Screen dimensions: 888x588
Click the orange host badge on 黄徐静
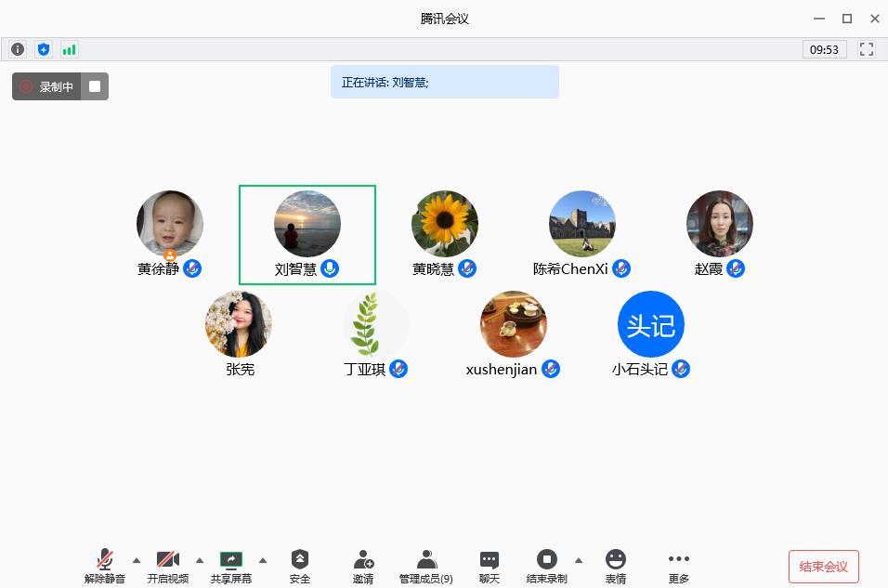pyautogui.click(x=170, y=255)
